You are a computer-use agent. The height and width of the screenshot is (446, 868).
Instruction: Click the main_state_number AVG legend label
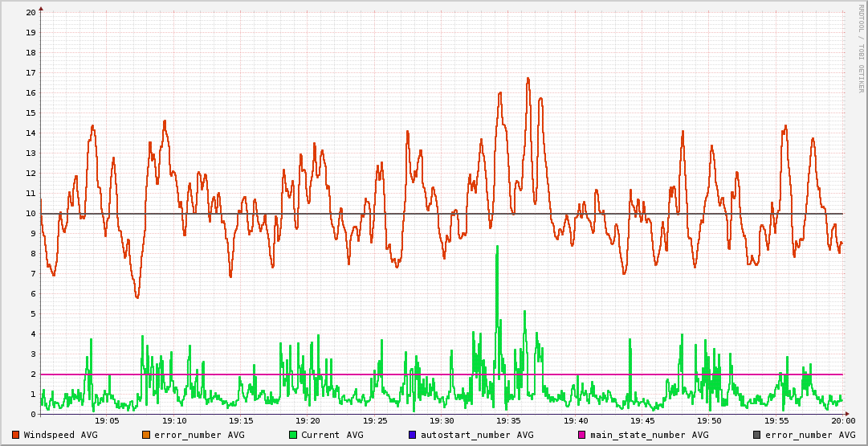click(649, 435)
